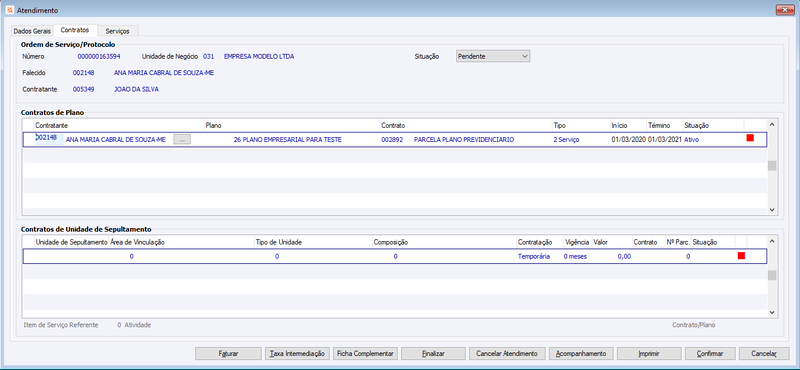Image resolution: width=800 pixels, height=370 pixels.
Task: Open the Serviços tab
Action: tap(118, 31)
